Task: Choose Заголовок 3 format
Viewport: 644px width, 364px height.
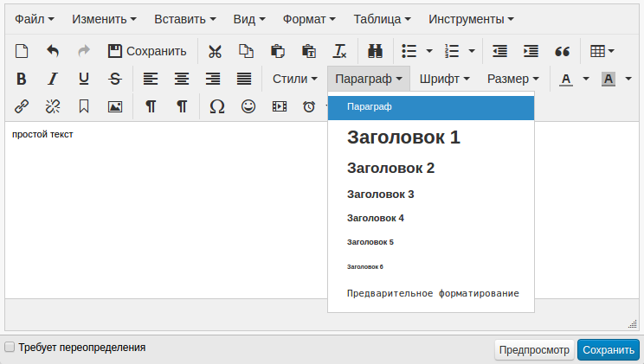Action: coord(431,195)
